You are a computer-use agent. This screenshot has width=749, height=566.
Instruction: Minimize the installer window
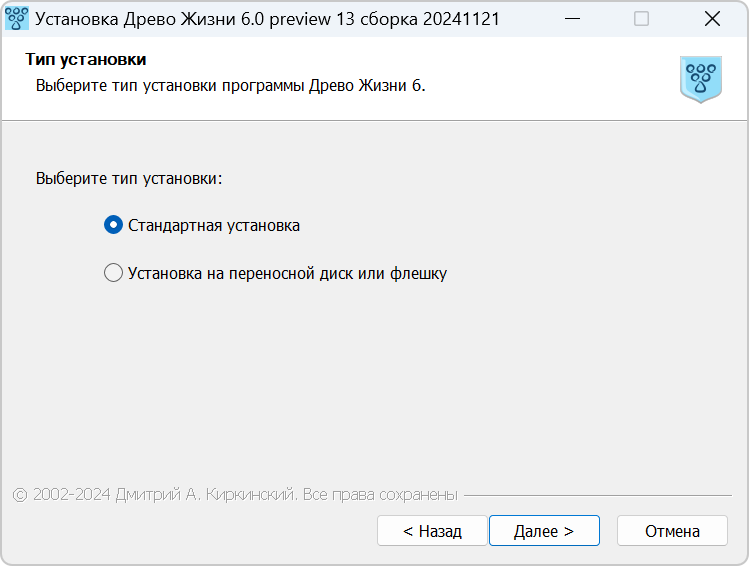(x=572, y=19)
